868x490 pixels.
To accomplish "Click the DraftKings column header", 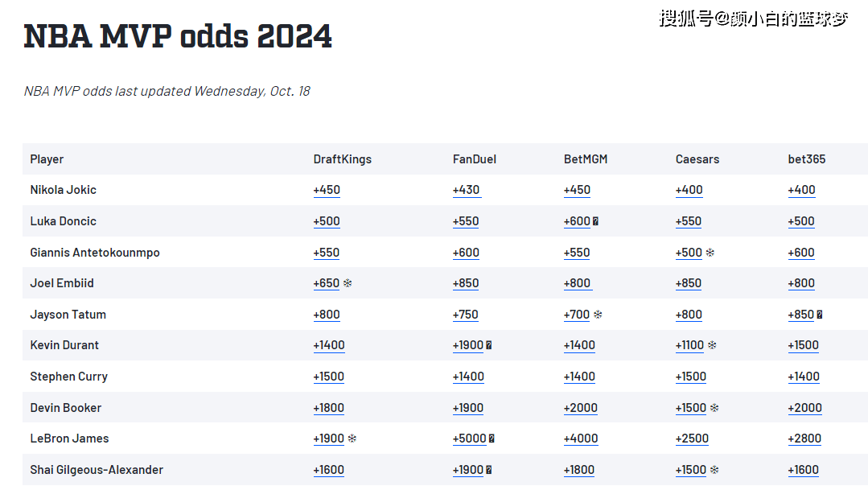I will coord(342,159).
